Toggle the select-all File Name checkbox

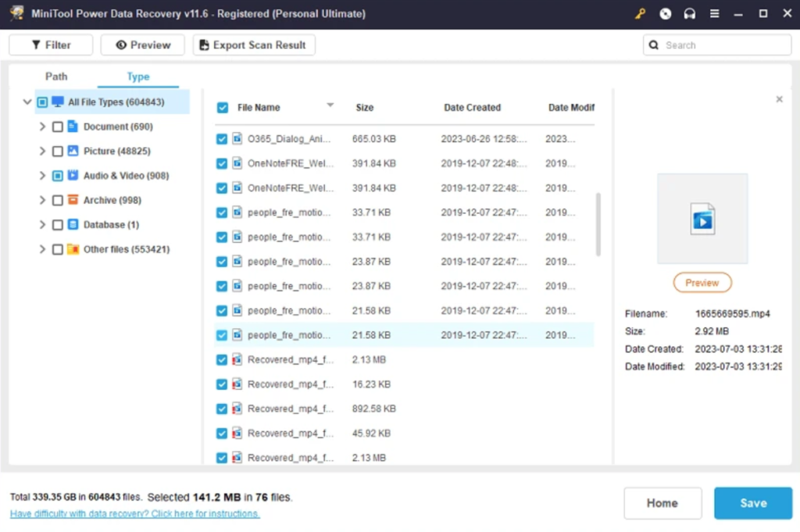pos(222,108)
